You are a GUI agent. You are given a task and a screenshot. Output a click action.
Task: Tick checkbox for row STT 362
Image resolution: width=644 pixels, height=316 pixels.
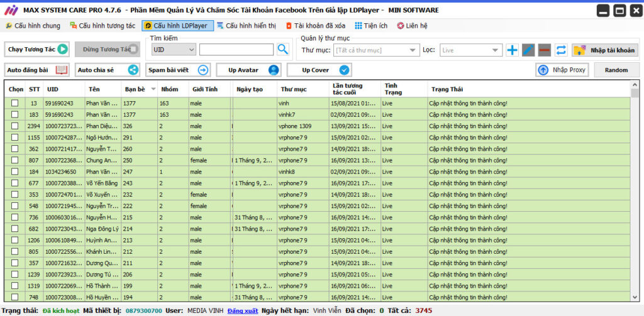[x=15, y=148]
